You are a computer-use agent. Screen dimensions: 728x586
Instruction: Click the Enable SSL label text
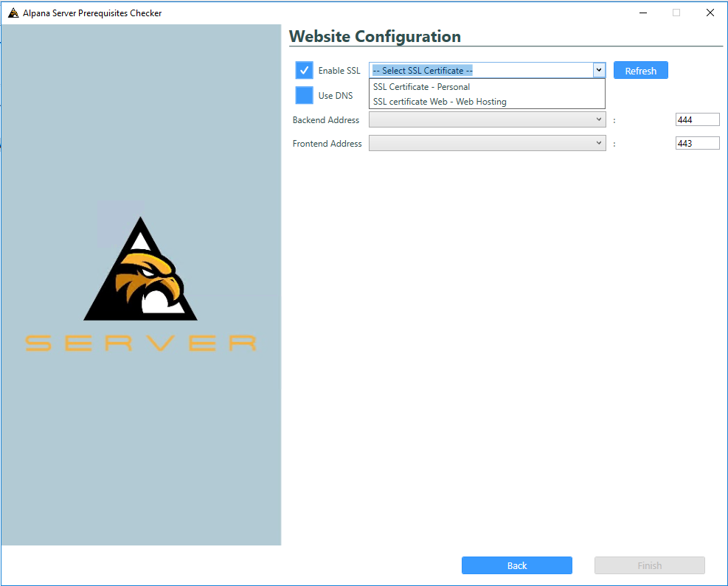(x=339, y=71)
